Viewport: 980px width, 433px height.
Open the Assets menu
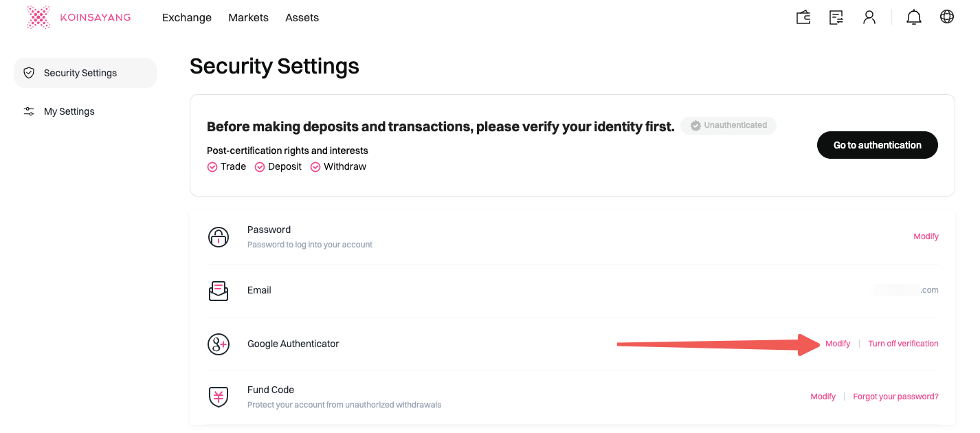click(302, 18)
